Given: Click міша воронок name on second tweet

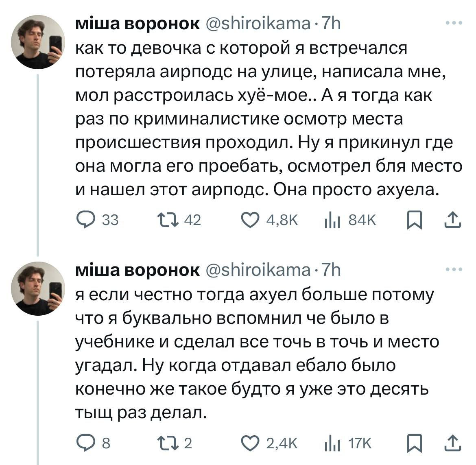Looking at the screenshot, I should point(138,270).
